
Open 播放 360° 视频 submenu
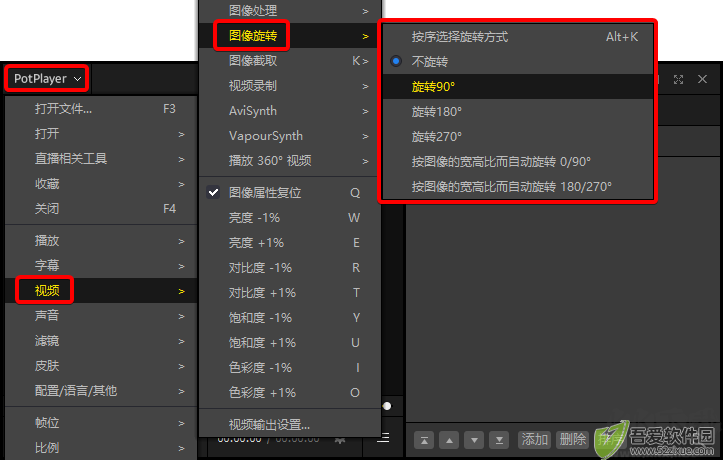[x=290, y=160]
